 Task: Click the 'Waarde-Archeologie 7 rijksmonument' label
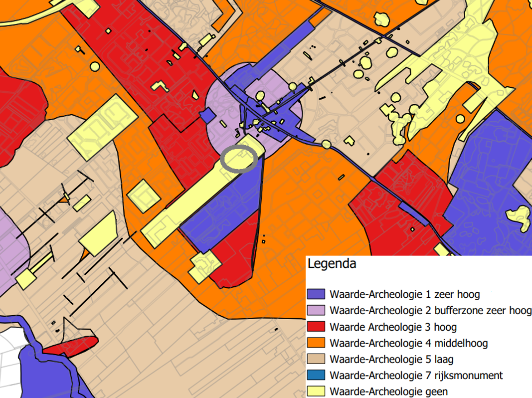coord(416,376)
